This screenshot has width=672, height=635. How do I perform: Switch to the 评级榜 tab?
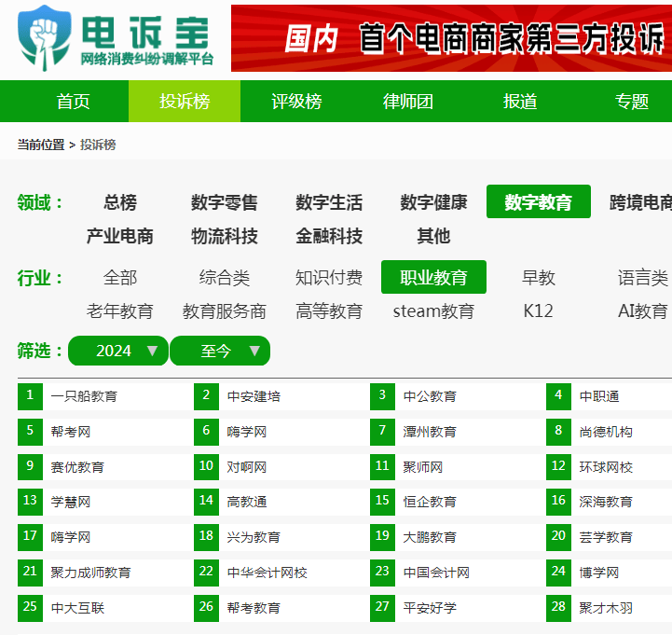[296, 102]
